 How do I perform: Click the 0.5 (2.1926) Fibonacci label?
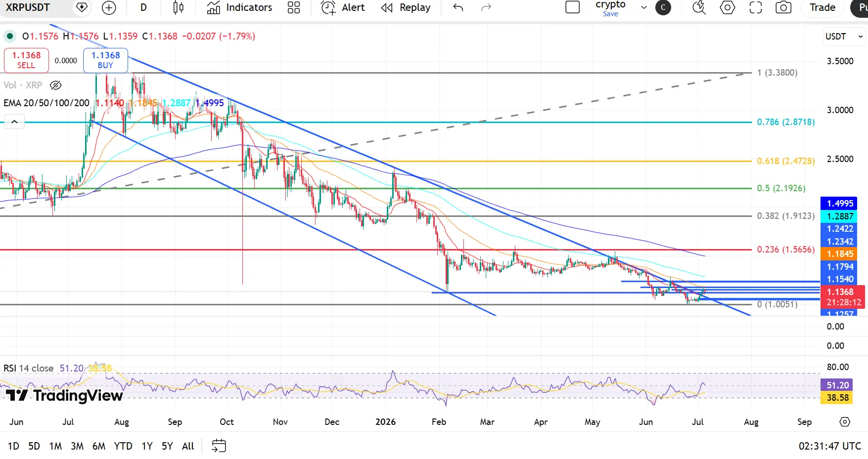point(781,188)
